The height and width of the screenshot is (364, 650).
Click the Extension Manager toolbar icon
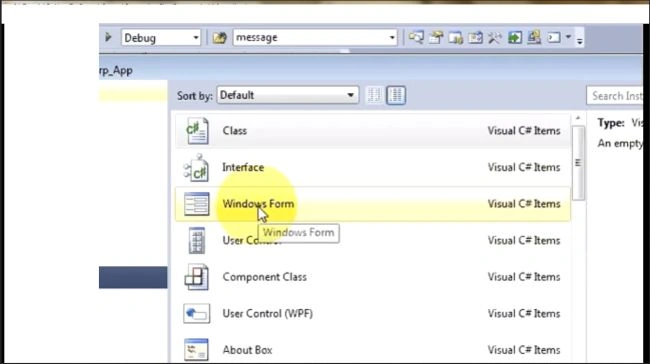tap(534, 38)
